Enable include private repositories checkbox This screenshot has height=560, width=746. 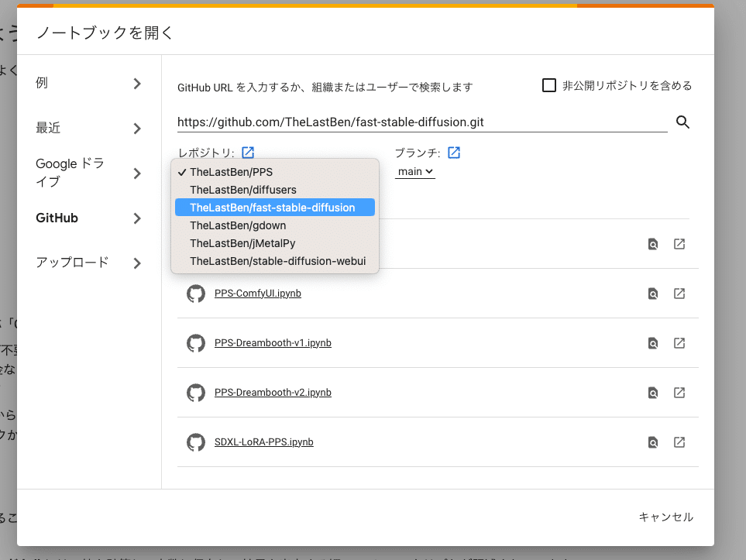(x=549, y=85)
